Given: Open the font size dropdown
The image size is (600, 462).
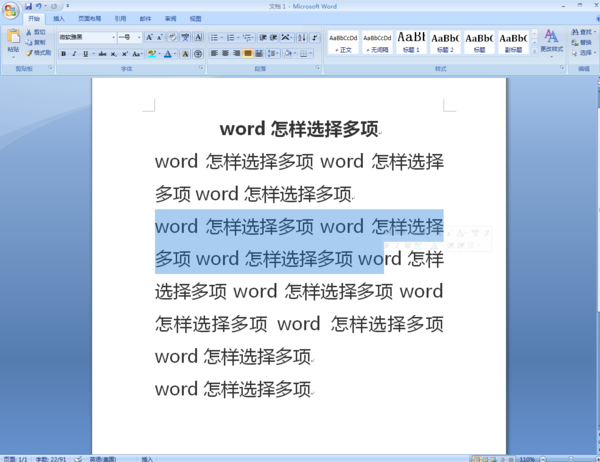Looking at the screenshot, I should (139, 37).
